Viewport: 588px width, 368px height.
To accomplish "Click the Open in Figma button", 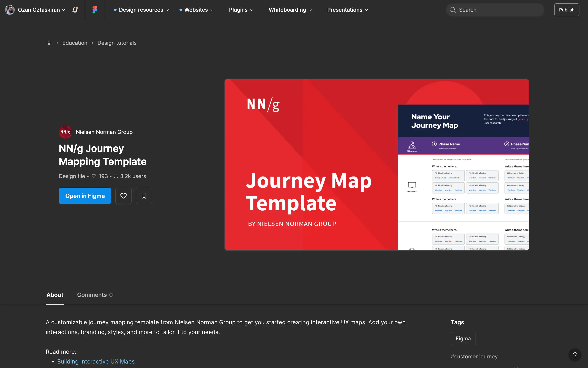I will [x=85, y=196].
